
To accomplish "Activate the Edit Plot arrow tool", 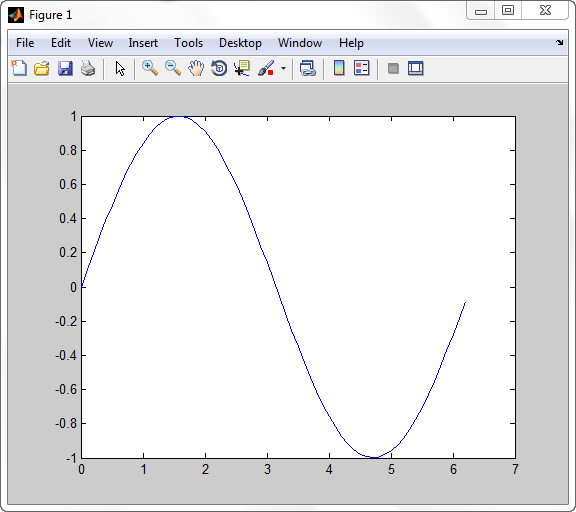I will point(120,69).
